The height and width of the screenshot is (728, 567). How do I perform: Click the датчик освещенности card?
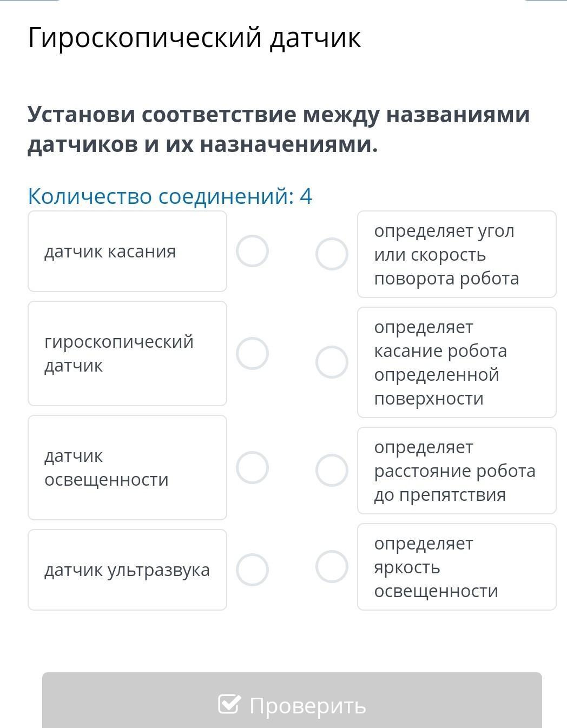(x=127, y=468)
